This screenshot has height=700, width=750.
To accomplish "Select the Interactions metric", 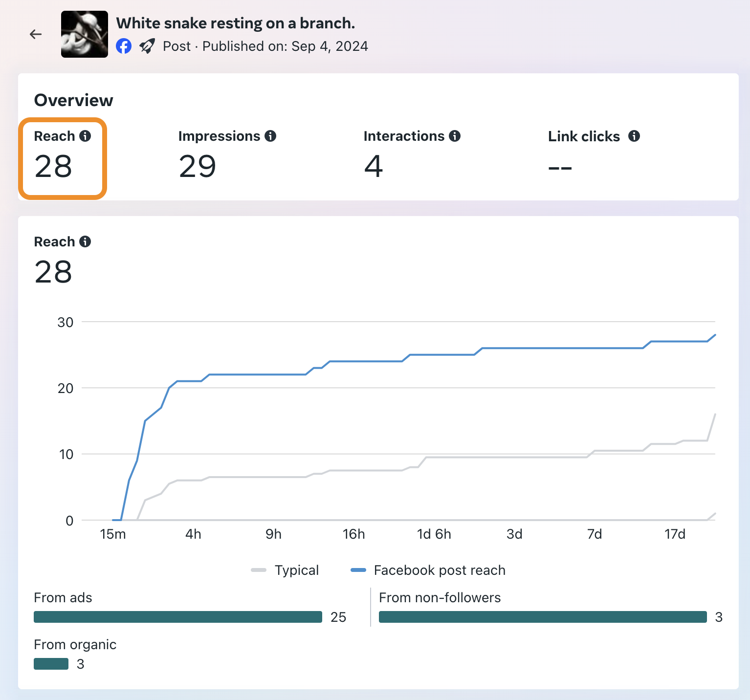I will [x=412, y=155].
